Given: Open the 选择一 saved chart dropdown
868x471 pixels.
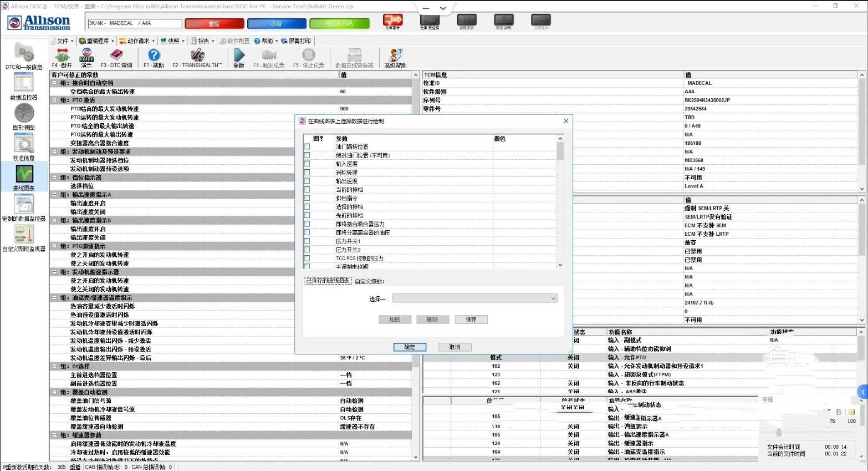Looking at the screenshot, I should pos(474,298).
